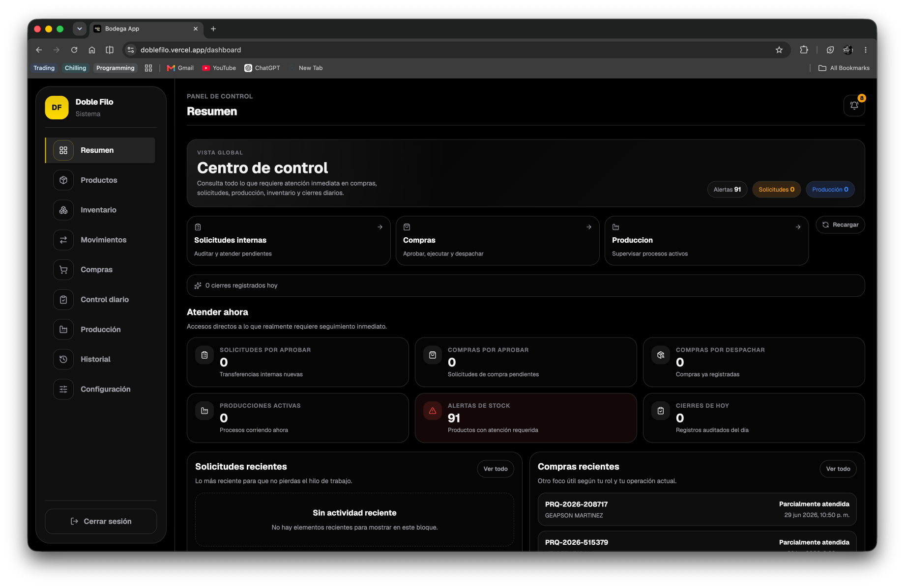The width and height of the screenshot is (905, 588).
Task: Select Control diario in the sidebar
Action: (x=100, y=300)
